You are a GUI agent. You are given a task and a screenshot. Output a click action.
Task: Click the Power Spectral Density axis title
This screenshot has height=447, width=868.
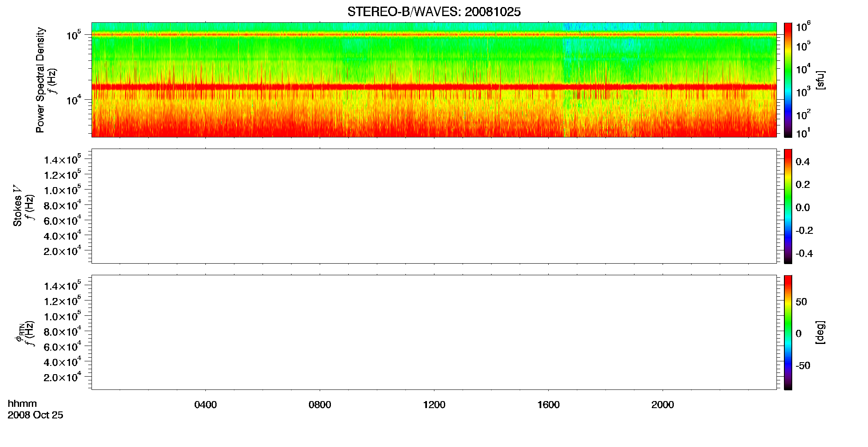[40, 80]
